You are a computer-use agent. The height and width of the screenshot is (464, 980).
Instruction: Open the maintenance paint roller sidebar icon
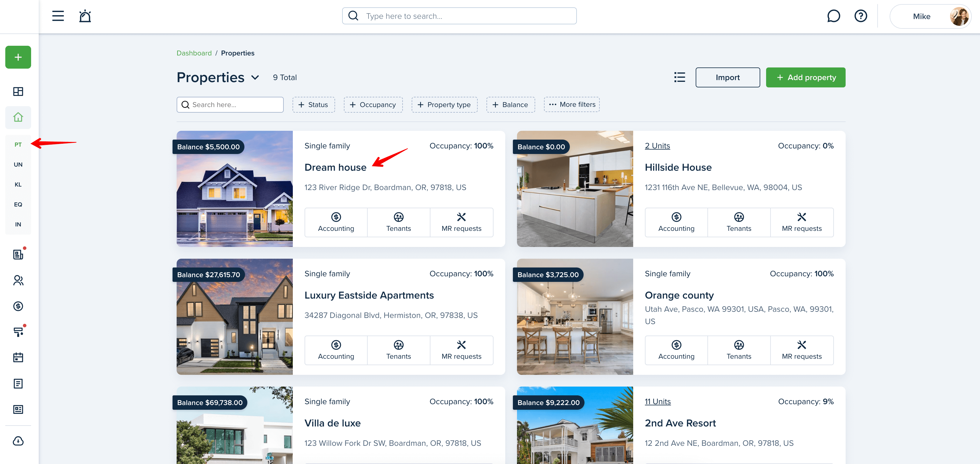pos(18,332)
